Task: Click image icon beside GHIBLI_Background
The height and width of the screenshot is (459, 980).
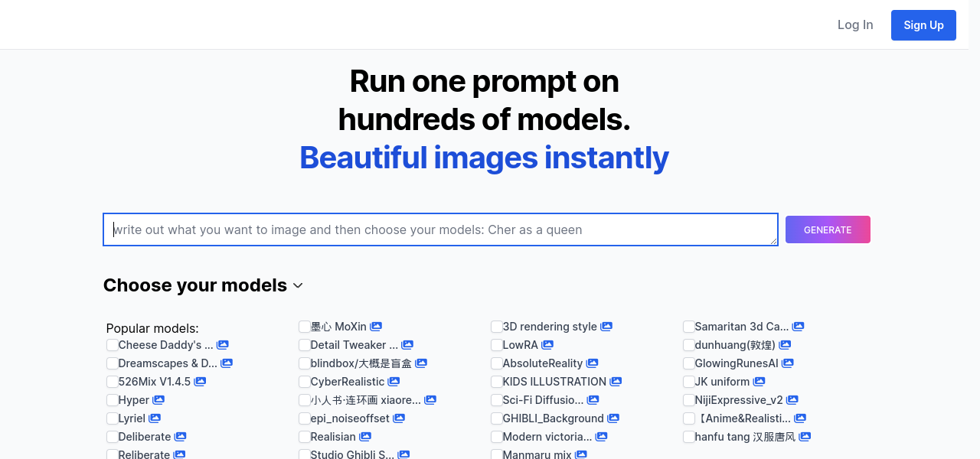Action: pyautogui.click(x=613, y=418)
